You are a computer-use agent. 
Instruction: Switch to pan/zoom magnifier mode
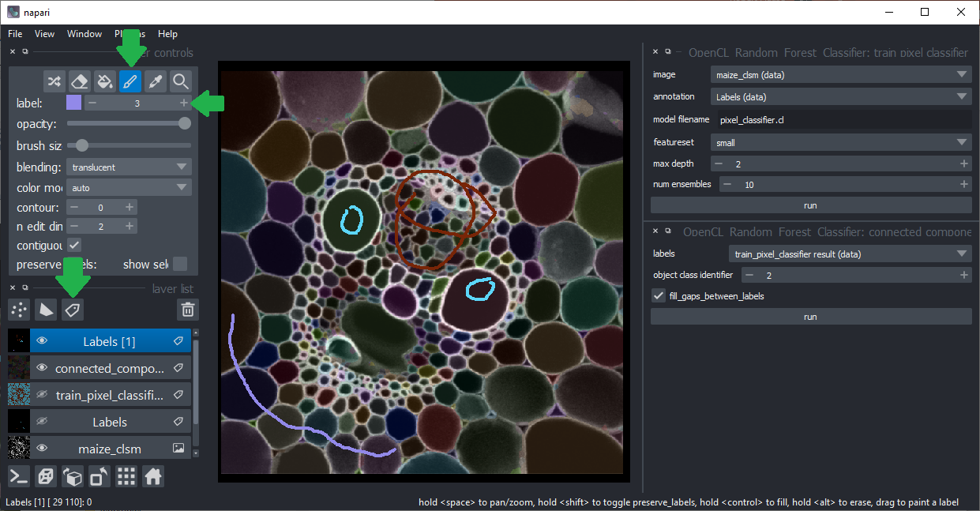pos(181,81)
